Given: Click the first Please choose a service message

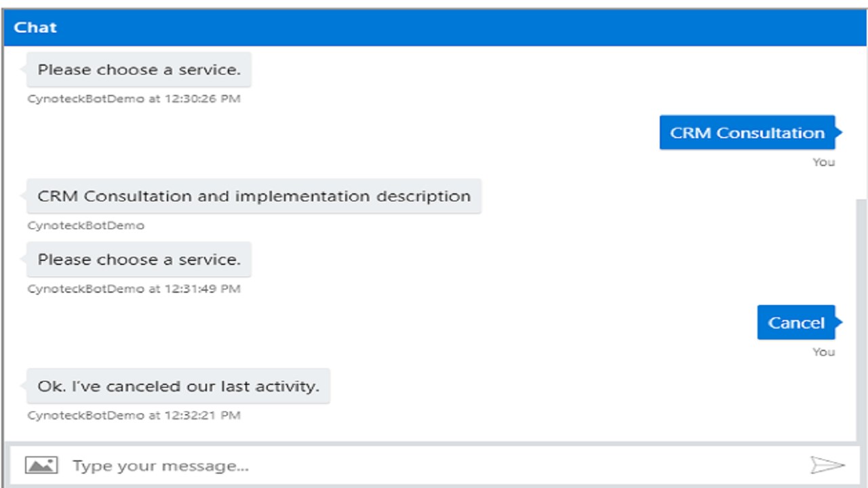Looking at the screenshot, I should point(139,70).
